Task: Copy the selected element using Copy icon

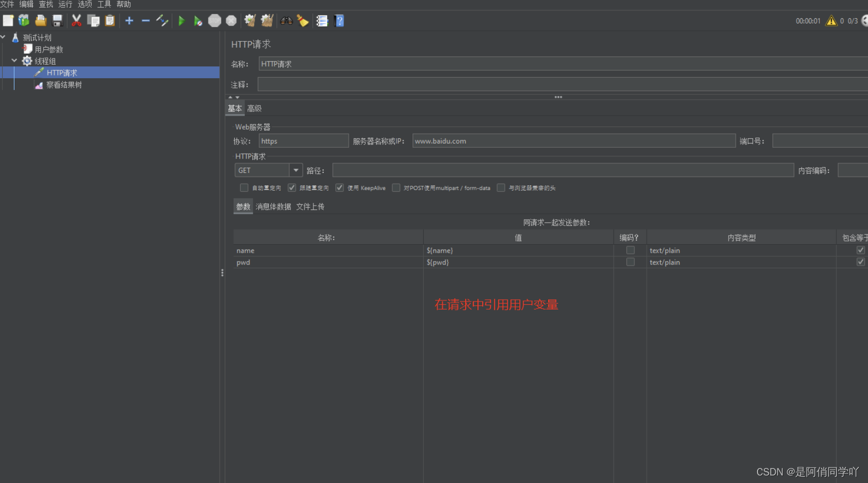Action: tap(93, 21)
